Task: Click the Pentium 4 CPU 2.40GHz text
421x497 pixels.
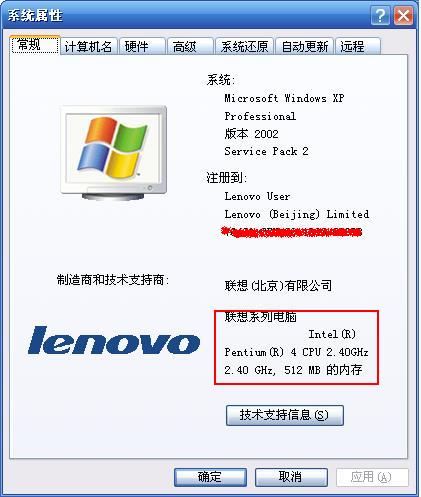Action: 296,352
